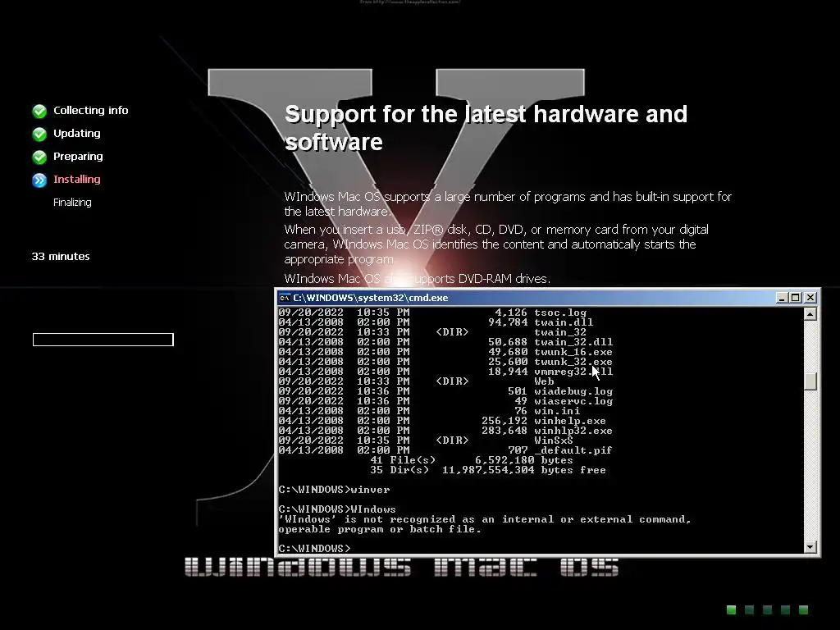Click the Updating step label
Image resolution: width=840 pixels, height=630 pixels.
click(x=76, y=134)
